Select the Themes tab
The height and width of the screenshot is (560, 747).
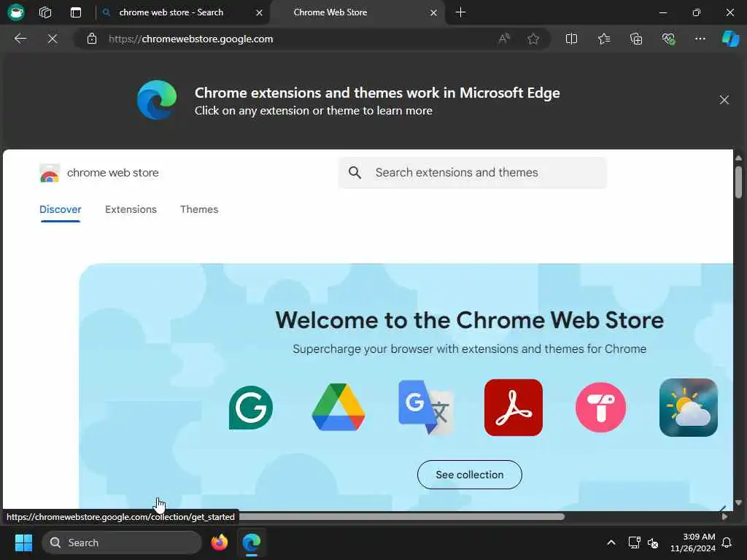(199, 209)
